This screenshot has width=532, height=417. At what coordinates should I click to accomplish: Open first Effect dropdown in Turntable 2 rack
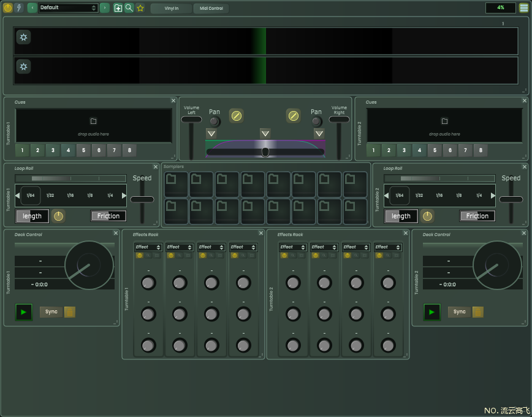click(293, 247)
